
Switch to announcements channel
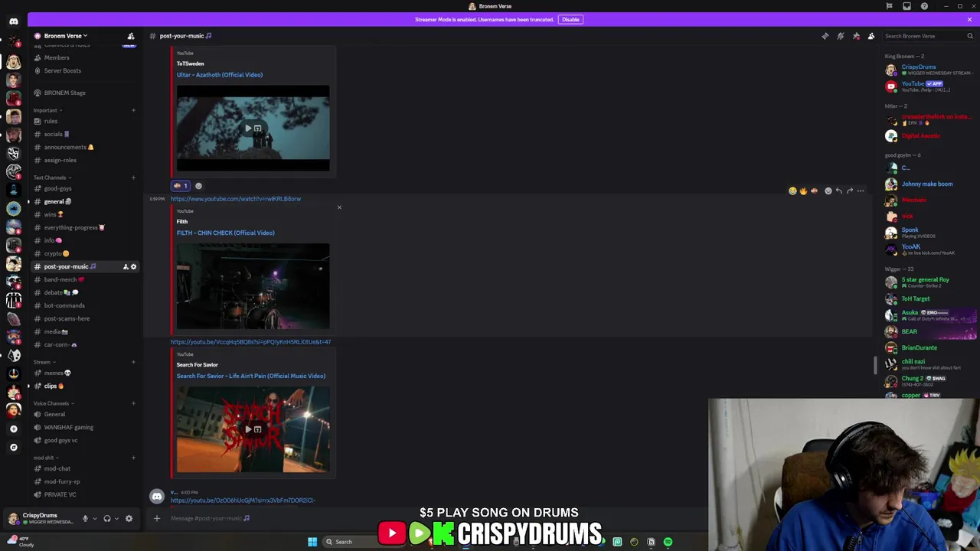(x=84, y=147)
